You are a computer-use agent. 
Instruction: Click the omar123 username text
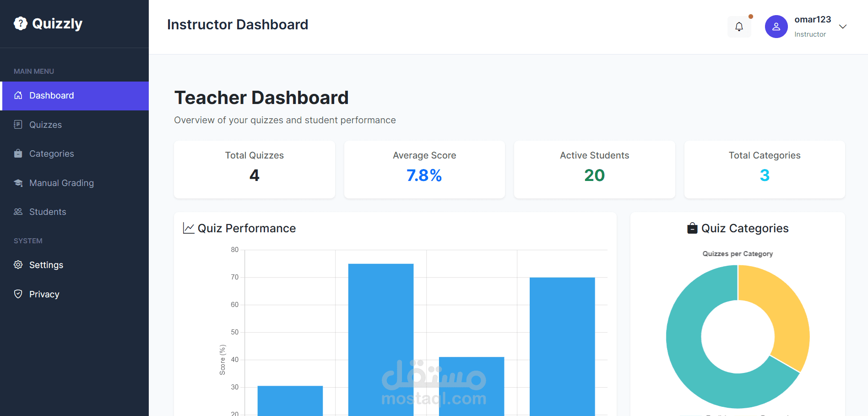[813, 19]
